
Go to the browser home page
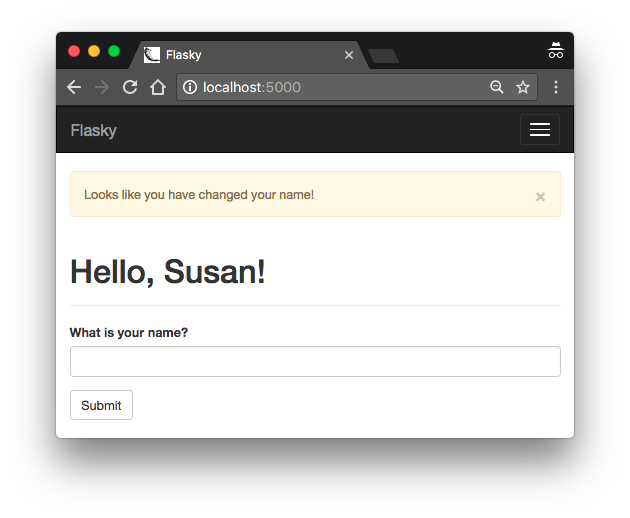pyautogui.click(x=158, y=87)
